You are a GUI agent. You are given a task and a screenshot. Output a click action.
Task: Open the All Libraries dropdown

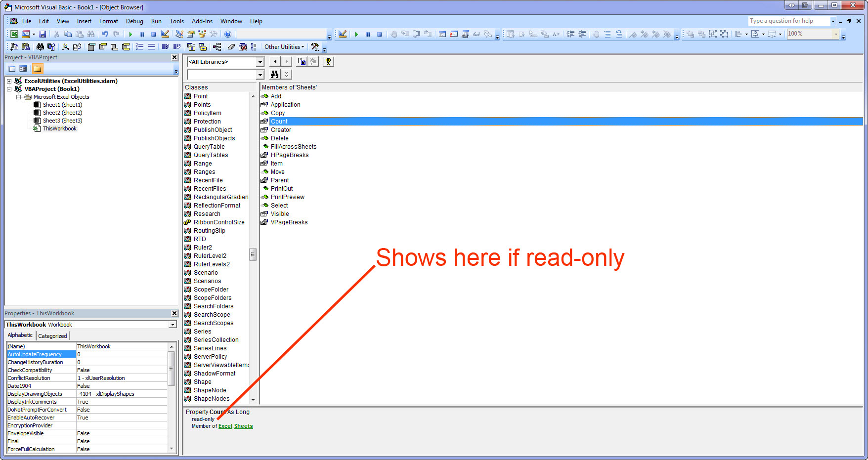260,62
